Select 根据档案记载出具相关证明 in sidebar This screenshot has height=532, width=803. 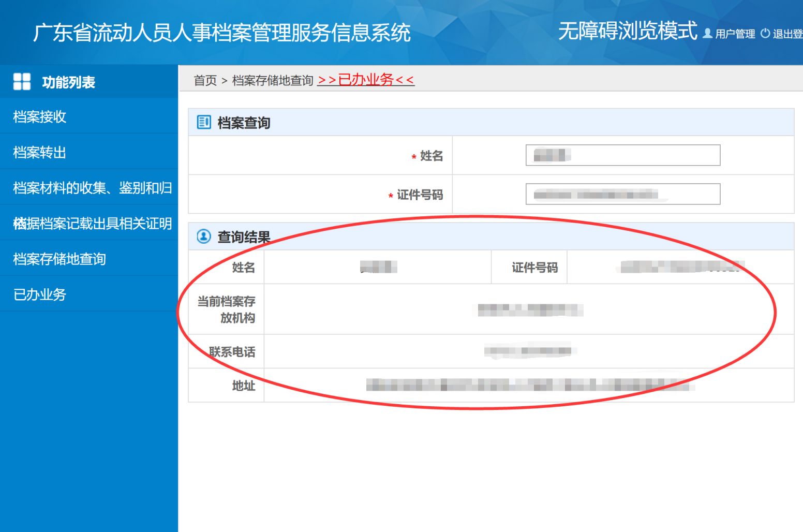pos(92,224)
